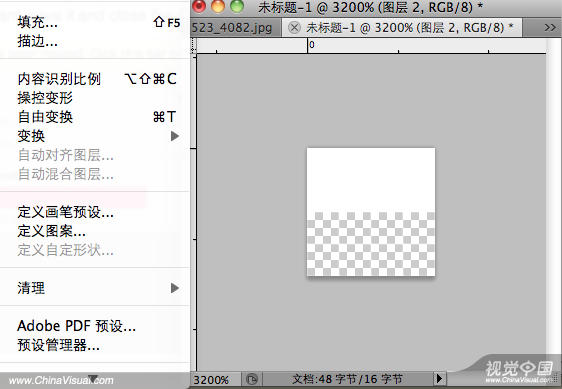The height and width of the screenshot is (389, 562).
Task: Close the 未标题-1 document tab
Action: coord(294,28)
